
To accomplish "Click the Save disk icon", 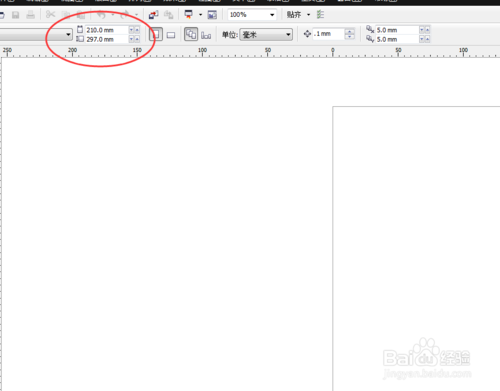I will tap(16, 15).
